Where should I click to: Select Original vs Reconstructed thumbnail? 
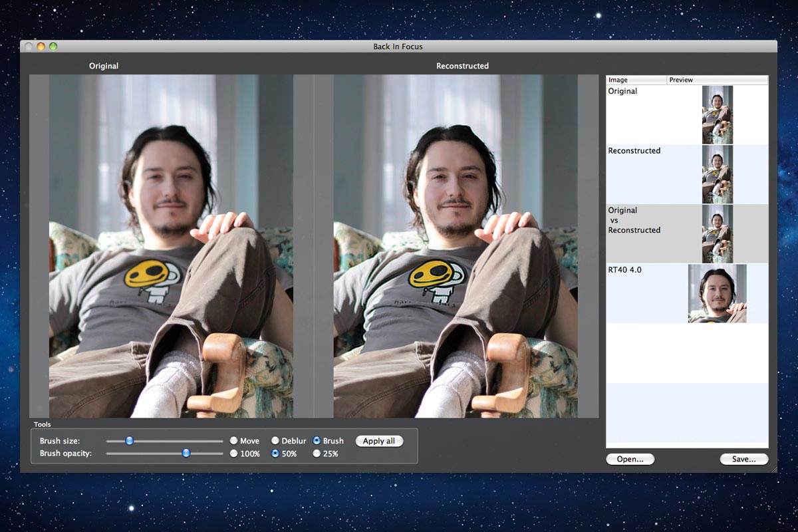(x=718, y=233)
